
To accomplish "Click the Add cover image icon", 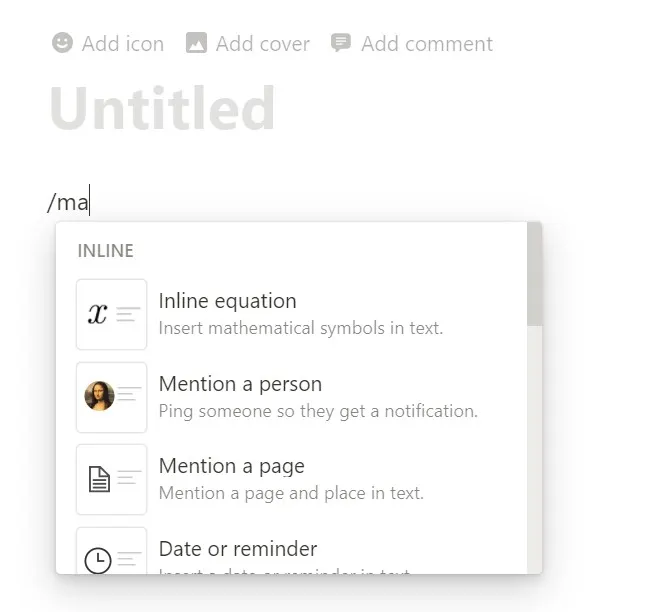I will (197, 43).
